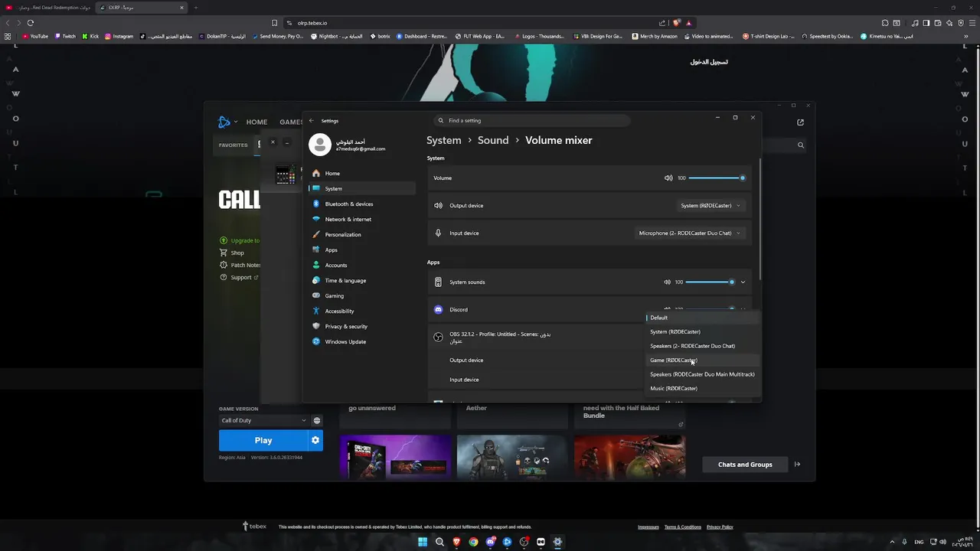Choose Speakers (2- RODECaster Duo Chat) option

(702, 346)
